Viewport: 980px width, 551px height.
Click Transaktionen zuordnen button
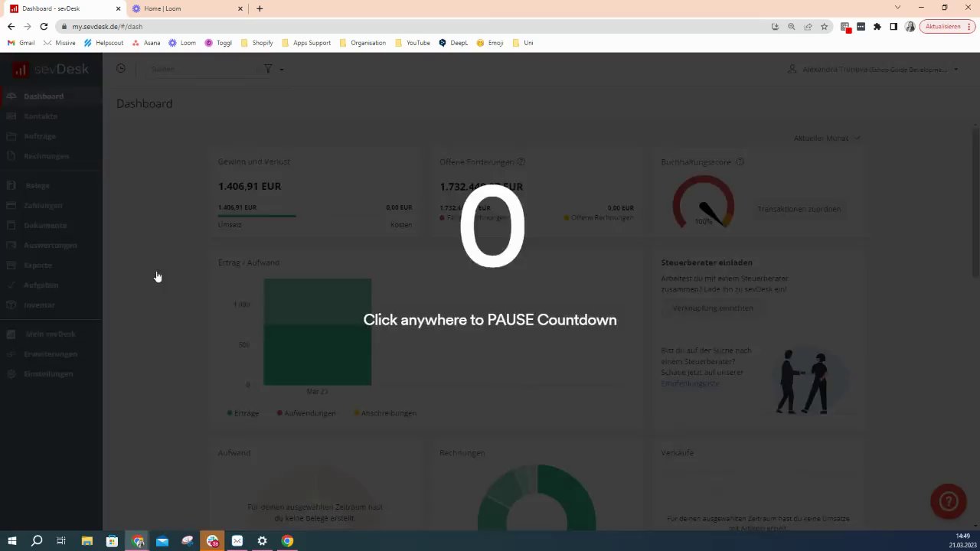point(799,209)
